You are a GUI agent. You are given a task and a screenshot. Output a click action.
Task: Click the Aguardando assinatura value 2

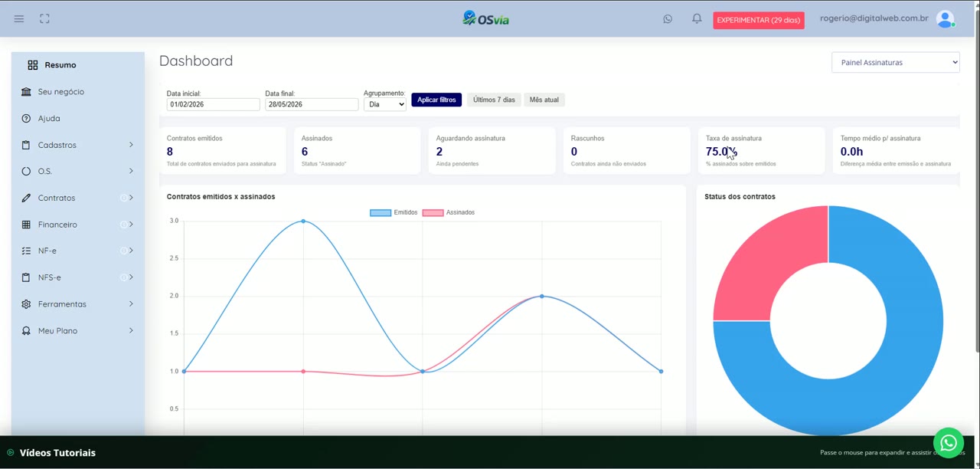[439, 152]
